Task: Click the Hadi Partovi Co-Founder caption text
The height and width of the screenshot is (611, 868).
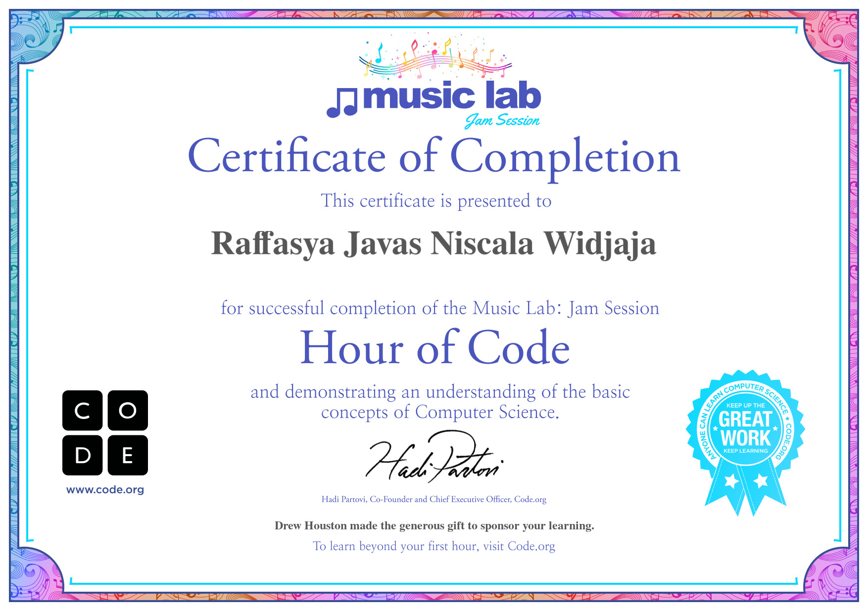Action: tap(434, 499)
